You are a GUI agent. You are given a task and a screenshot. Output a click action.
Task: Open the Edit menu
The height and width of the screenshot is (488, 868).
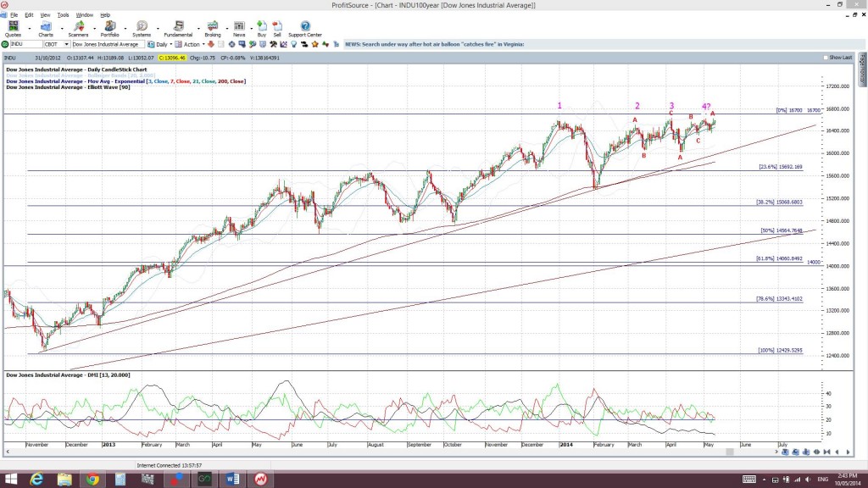coord(29,15)
